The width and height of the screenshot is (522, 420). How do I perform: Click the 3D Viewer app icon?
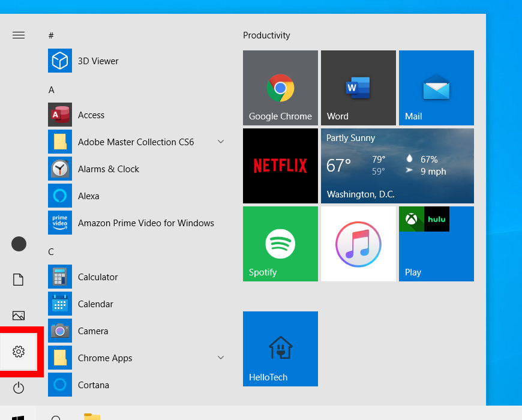(x=60, y=61)
